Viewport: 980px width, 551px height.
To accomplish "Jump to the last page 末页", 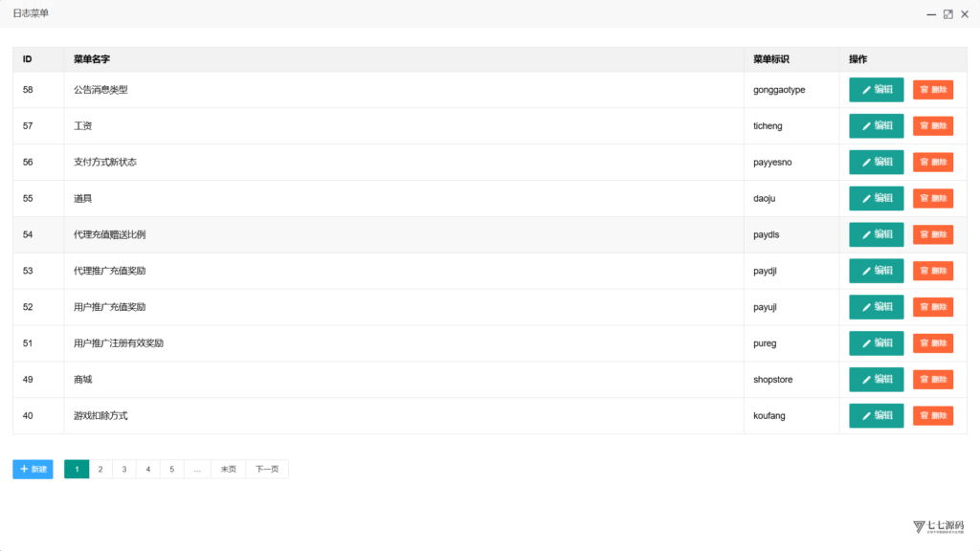I will [228, 469].
